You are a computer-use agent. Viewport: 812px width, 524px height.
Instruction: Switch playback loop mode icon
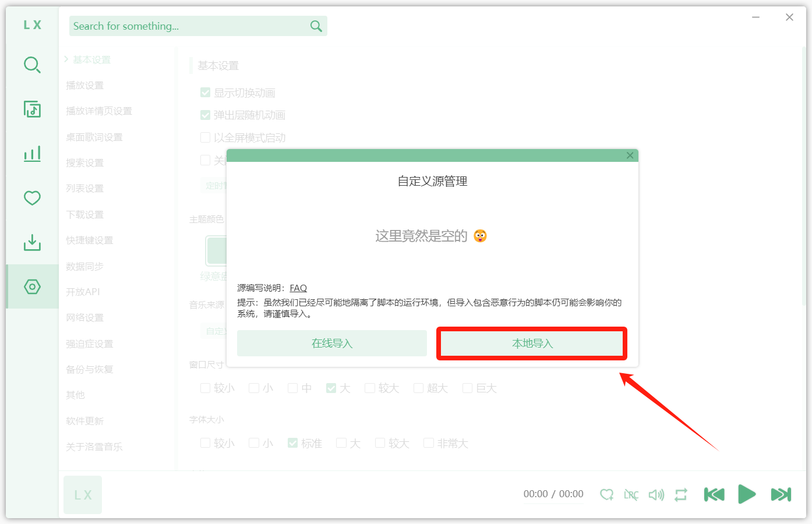pyautogui.click(x=681, y=495)
